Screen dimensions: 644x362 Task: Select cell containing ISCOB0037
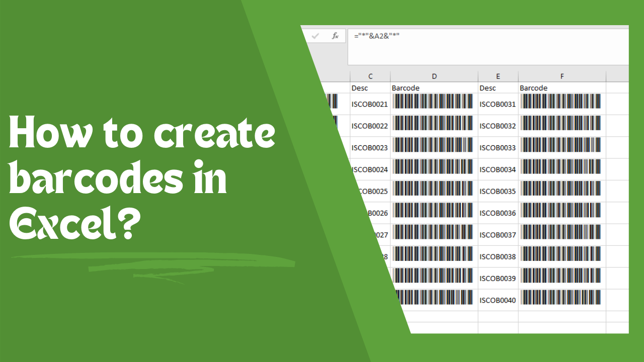coord(498,235)
